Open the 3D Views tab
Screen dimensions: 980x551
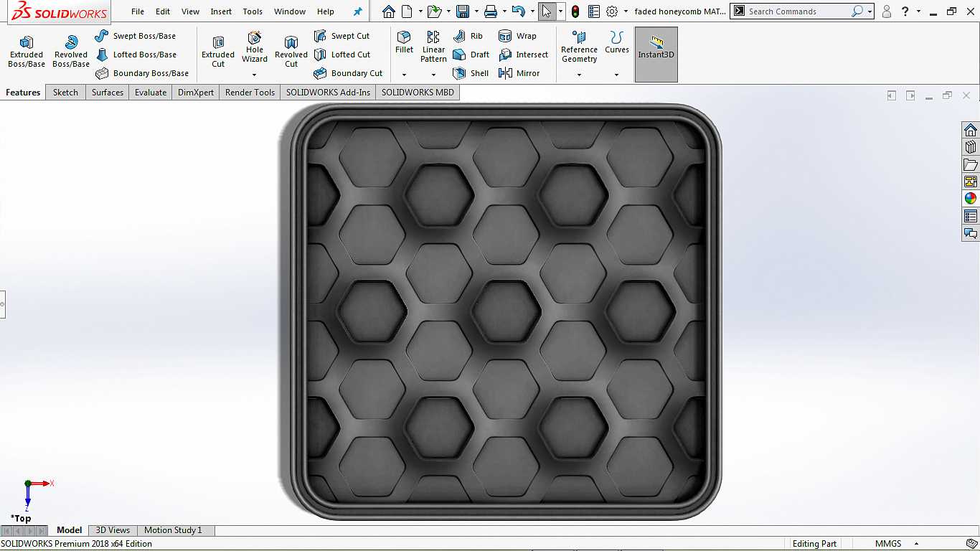point(113,530)
